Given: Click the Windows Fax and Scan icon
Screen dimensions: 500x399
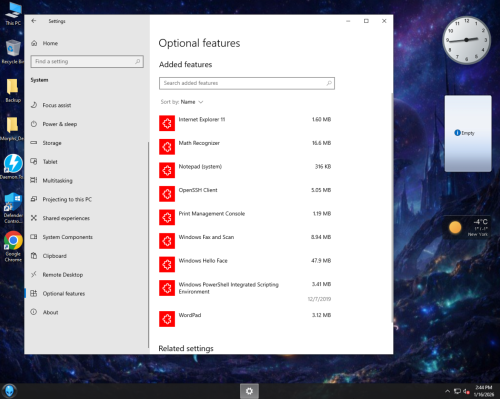Looking at the screenshot, I should pos(167,241).
